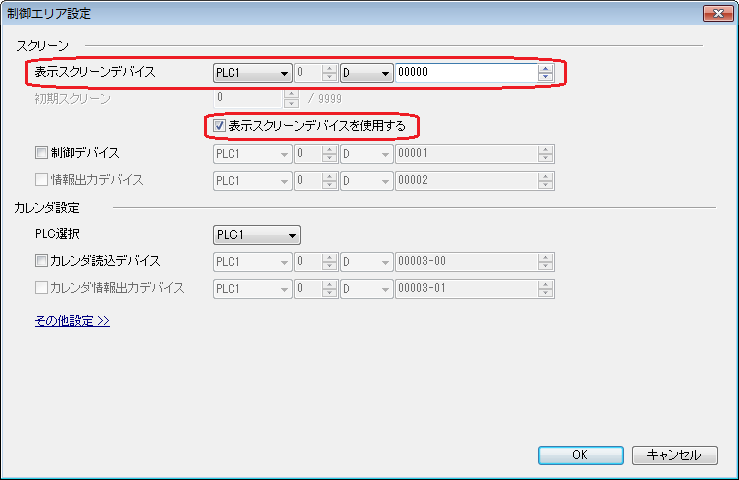
Task: Click the 表示スクリーンデバイス address field 00000
Action: click(465, 72)
